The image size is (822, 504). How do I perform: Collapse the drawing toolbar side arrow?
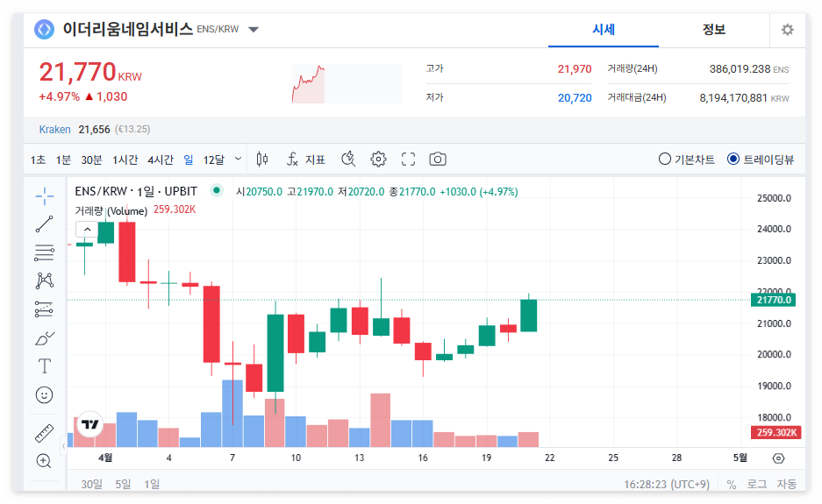[63, 446]
